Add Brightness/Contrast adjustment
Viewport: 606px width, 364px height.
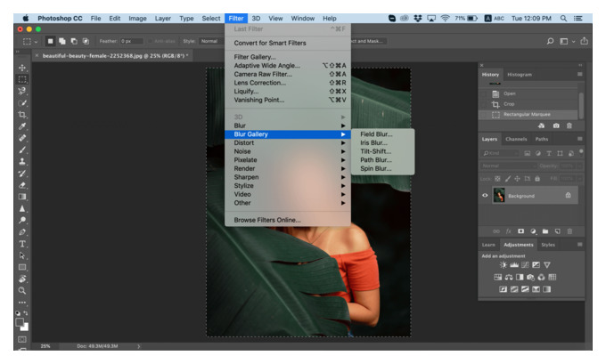(503, 265)
